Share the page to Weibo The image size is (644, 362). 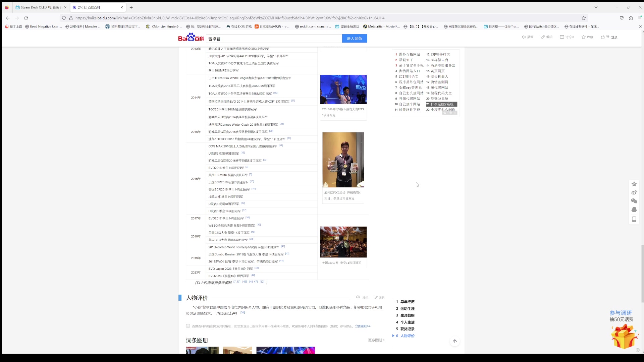click(x=634, y=192)
